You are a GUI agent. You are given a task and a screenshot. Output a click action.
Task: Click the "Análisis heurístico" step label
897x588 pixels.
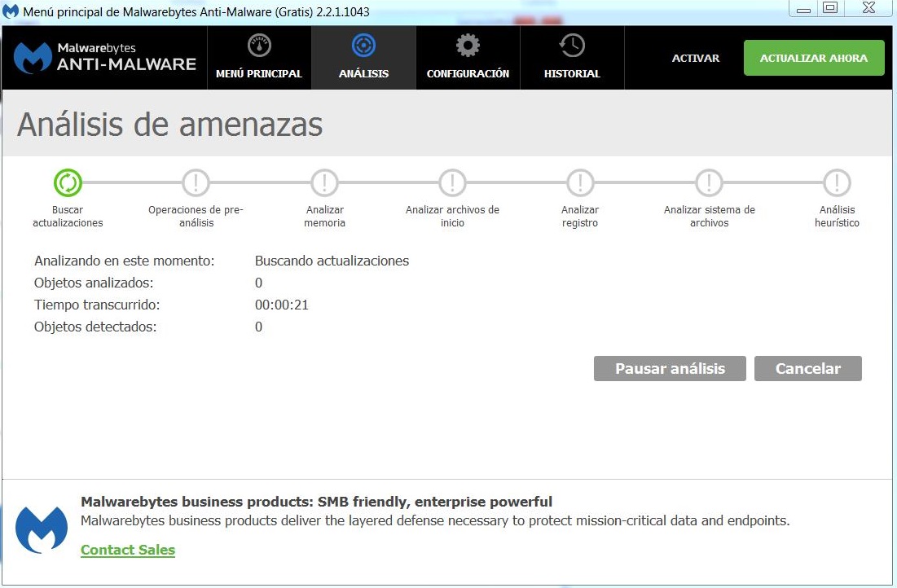837,216
